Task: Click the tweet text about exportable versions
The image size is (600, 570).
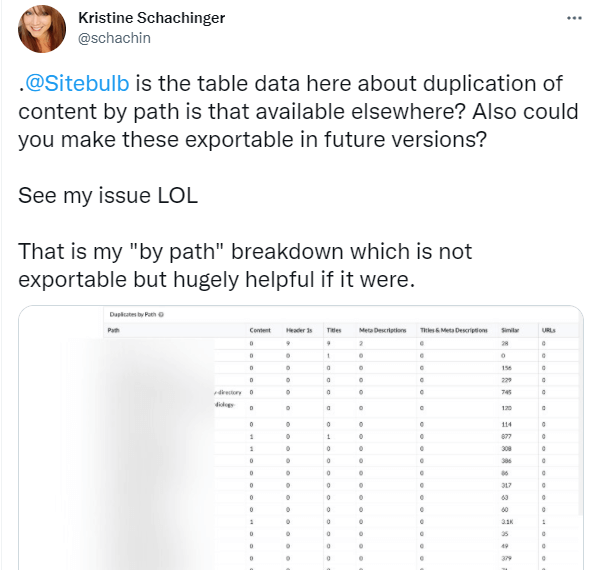Action: pyautogui.click(x=298, y=111)
